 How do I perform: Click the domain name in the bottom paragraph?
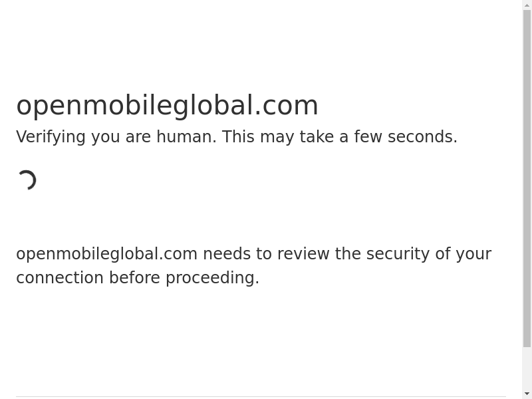coord(106,254)
